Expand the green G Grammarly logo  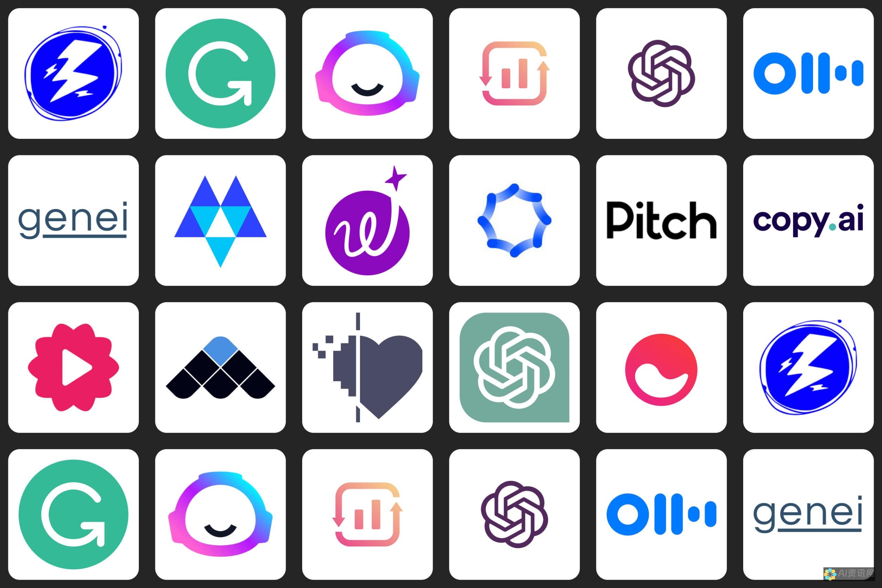(221, 73)
